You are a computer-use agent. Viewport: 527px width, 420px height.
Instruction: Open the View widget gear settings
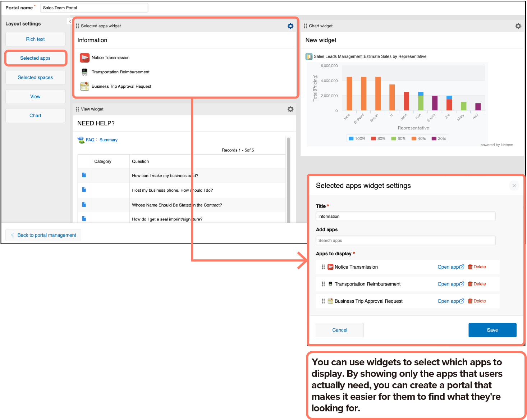tap(290, 109)
